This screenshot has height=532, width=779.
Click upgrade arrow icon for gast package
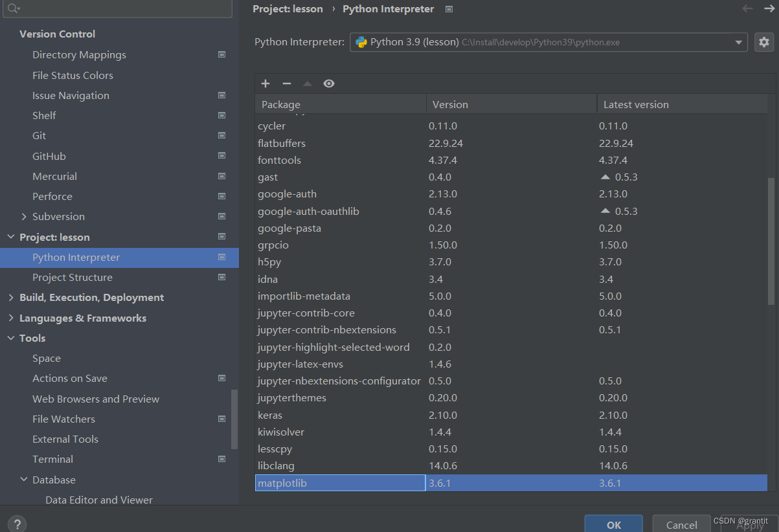[x=605, y=177]
